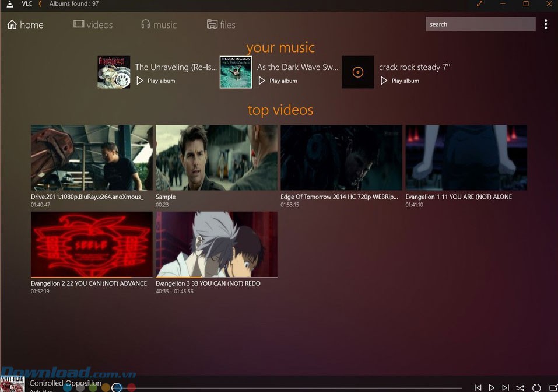The image size is (558, 392).
Task: Toggle repeat playback
Action: (536, 387)
